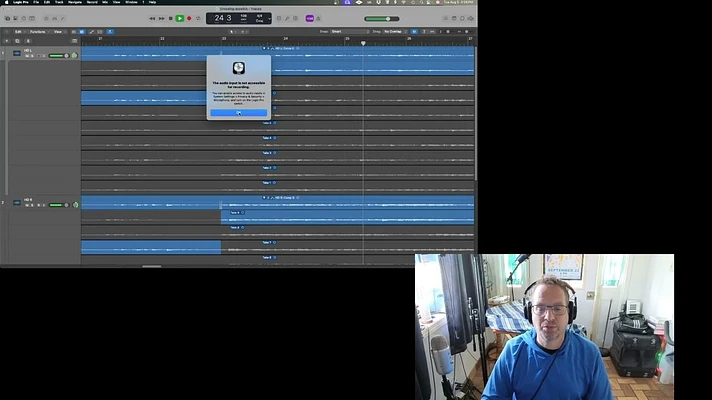
Task: Toggle Cycle mode in the transport
Action: click(198, 19)
